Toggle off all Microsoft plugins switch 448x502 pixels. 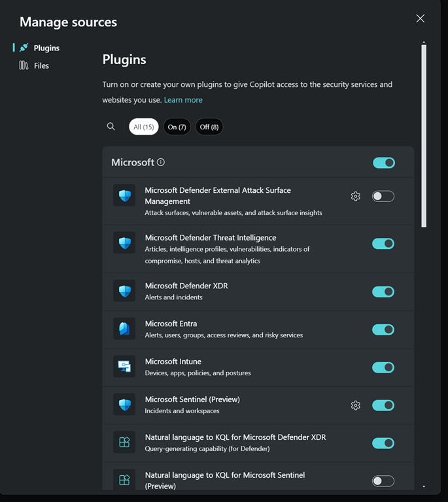(x=384, y=163)
